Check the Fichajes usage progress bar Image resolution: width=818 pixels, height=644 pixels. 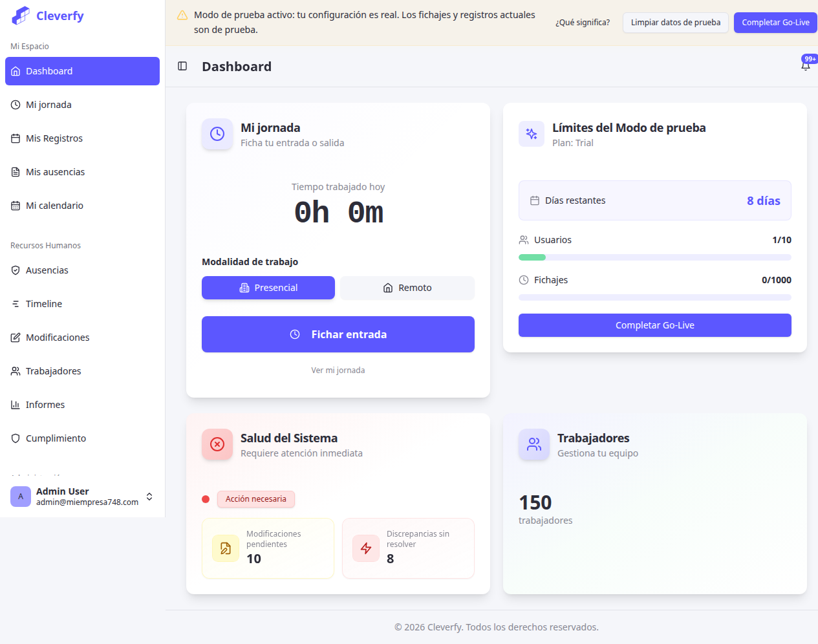click(x=654, y=297)
